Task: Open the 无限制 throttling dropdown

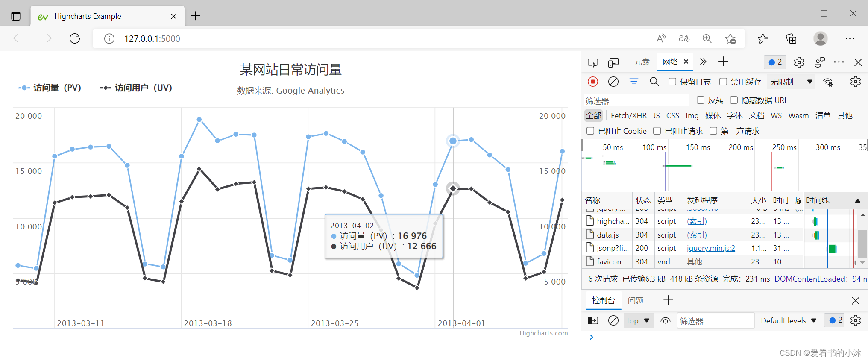Action: [791, 82]
